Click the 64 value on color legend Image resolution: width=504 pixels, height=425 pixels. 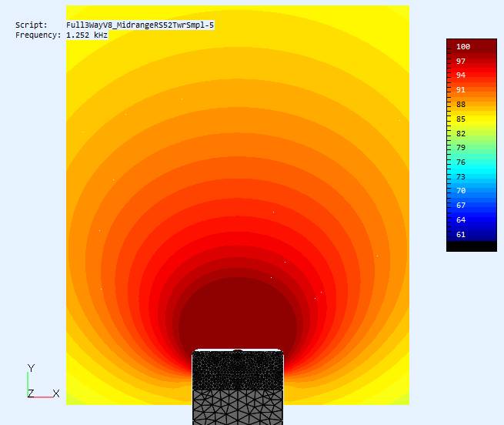click(461, 220)
